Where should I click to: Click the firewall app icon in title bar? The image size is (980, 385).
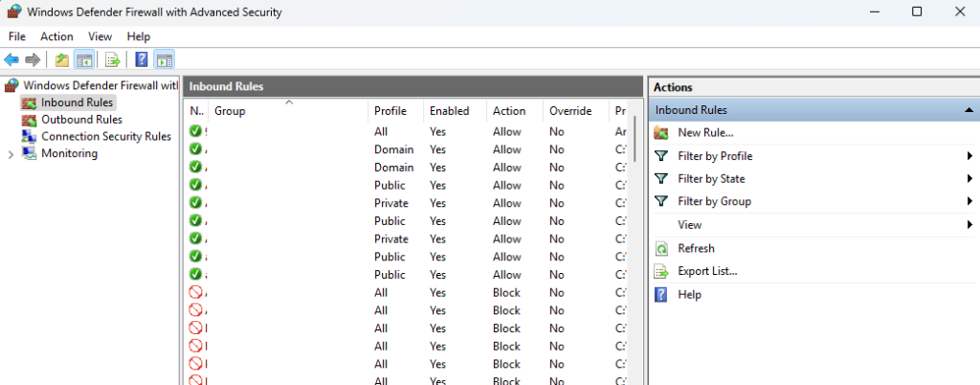(x=14, y=11)
